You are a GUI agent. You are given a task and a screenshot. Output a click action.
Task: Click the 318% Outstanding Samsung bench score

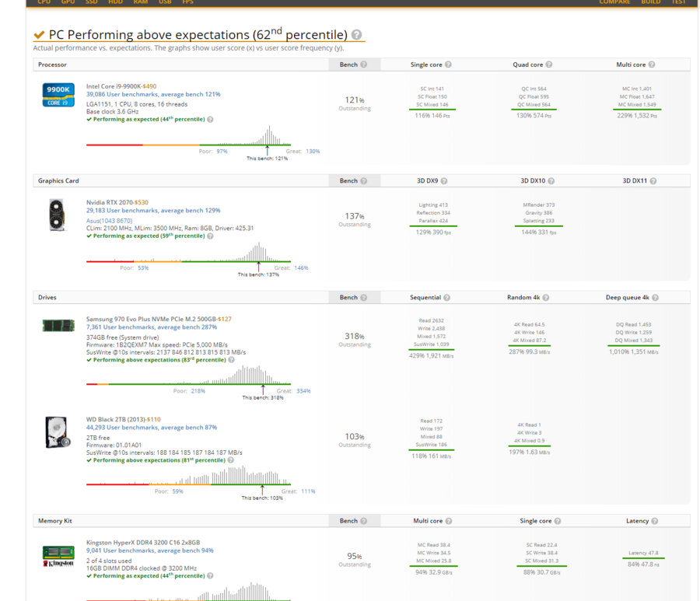(x=355, y=340)
